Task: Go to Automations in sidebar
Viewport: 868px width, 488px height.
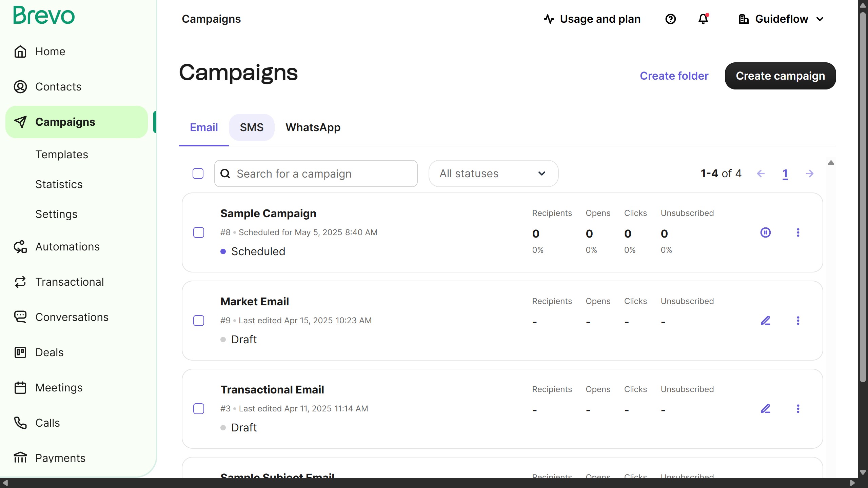Action: [67, 247]
